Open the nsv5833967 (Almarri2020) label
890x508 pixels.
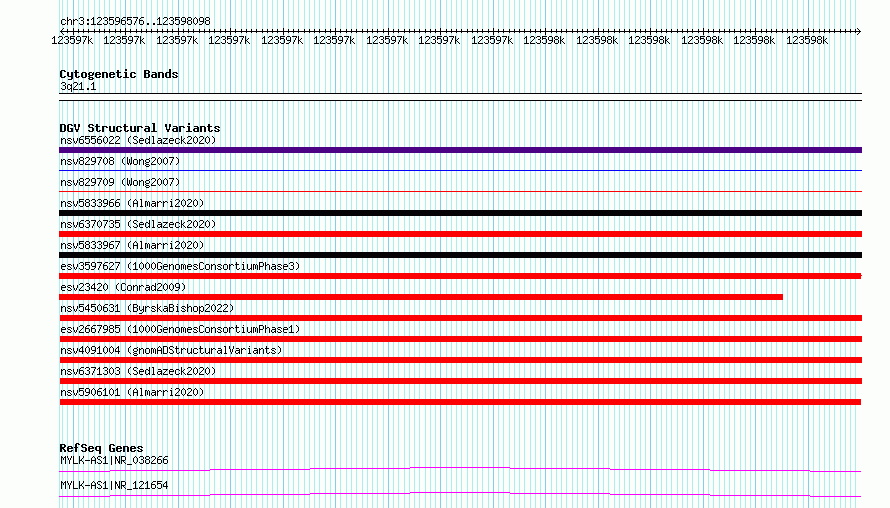pyautogui.click(x=132, y=245)
